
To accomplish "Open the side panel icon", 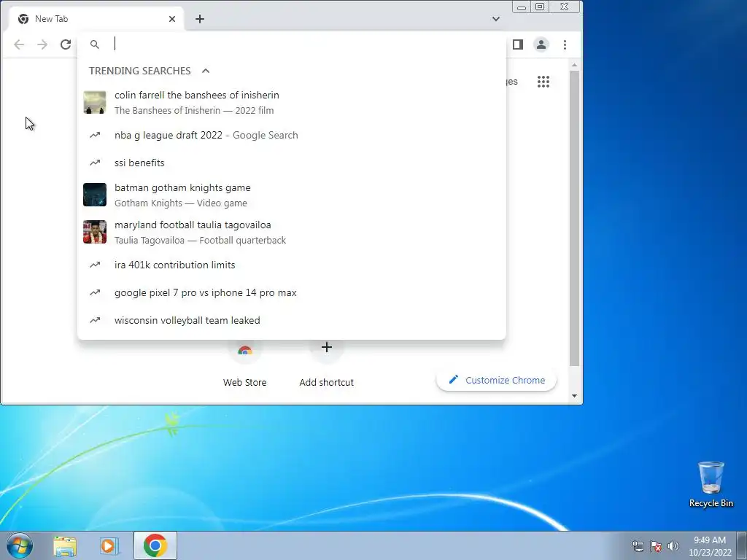I will [x=518, y=44].
